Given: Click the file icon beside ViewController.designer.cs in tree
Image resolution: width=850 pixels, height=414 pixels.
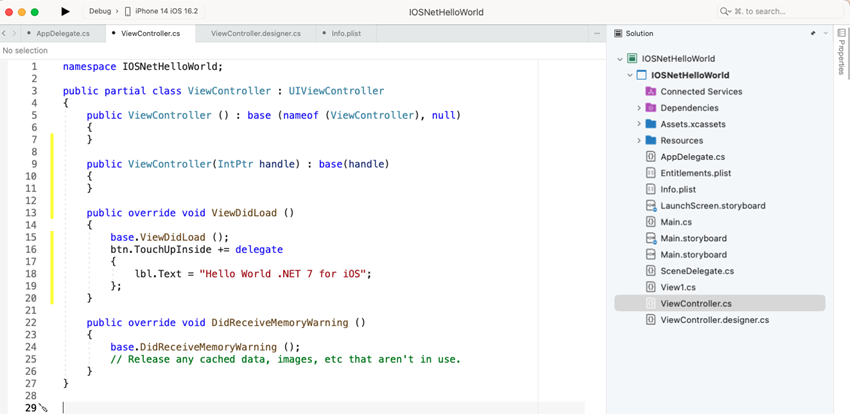Looking at the screenshot, I should 651,320.
